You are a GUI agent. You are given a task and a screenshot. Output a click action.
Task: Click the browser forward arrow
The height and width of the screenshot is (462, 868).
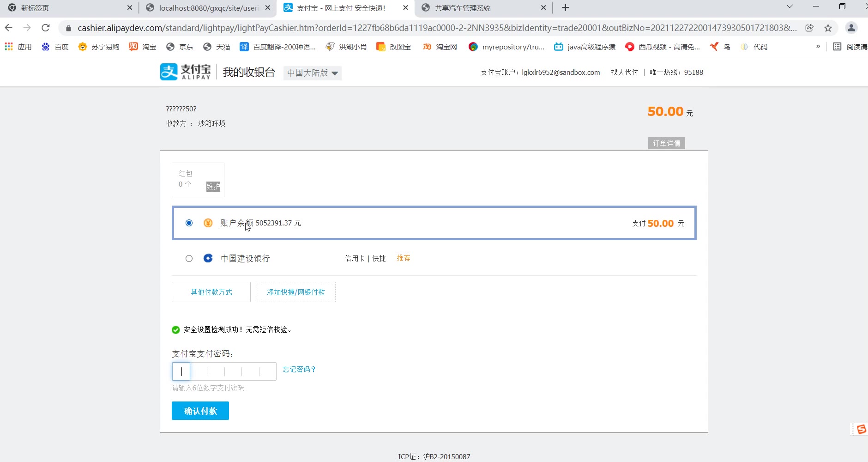point(27,28)
